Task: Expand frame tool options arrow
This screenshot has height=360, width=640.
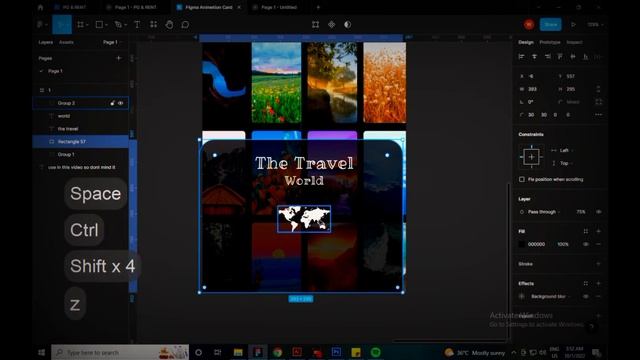Action: coord(87,25)
